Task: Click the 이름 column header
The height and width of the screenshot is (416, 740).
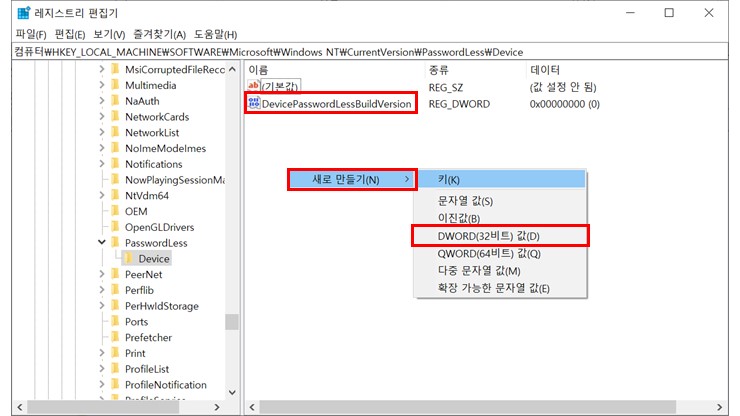Action: [x=334, y=70]
